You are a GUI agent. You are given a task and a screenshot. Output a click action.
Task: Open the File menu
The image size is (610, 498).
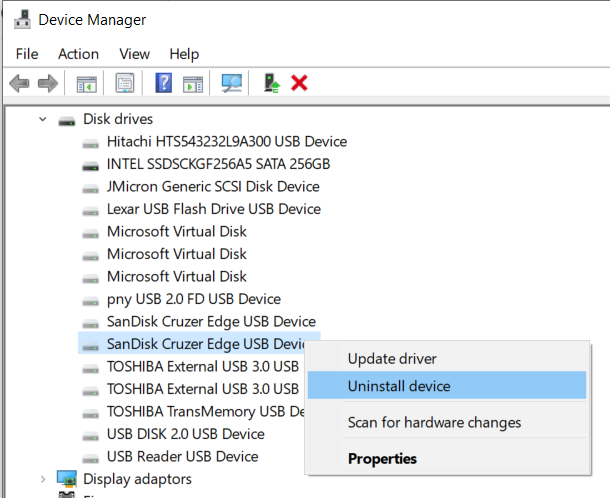click(27, 54)
